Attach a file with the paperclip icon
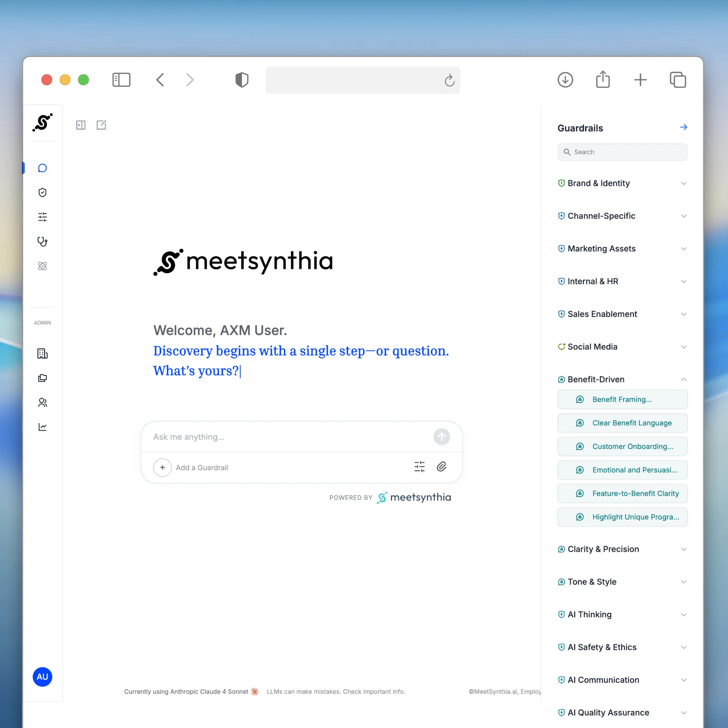Viewport: 728px width, 728px height. pyautogui.click(x=442, y=467)
